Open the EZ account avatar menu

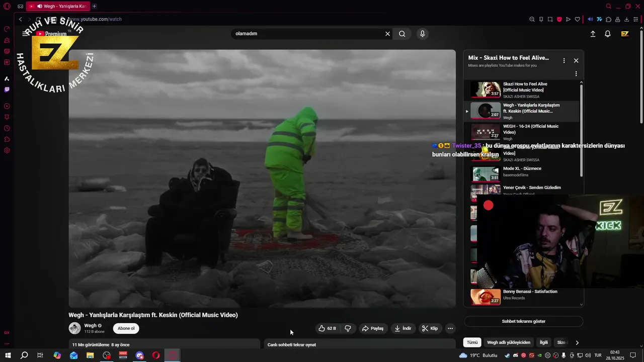pos(625,34)
